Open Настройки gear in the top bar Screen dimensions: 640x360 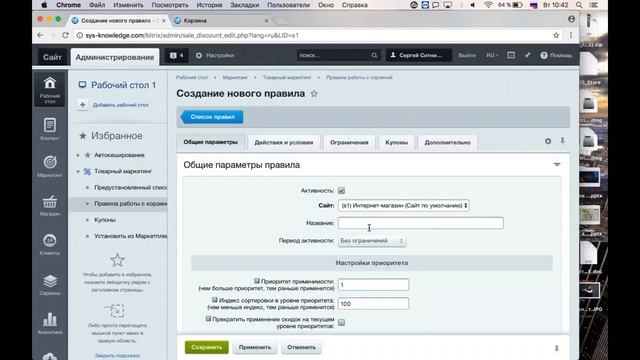coord(215,55)
